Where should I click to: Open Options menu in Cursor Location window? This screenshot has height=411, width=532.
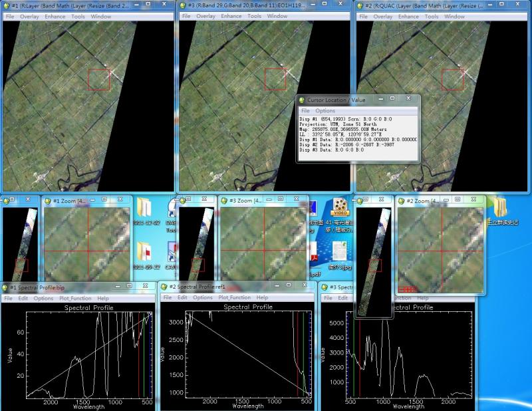tap(325, 110)
